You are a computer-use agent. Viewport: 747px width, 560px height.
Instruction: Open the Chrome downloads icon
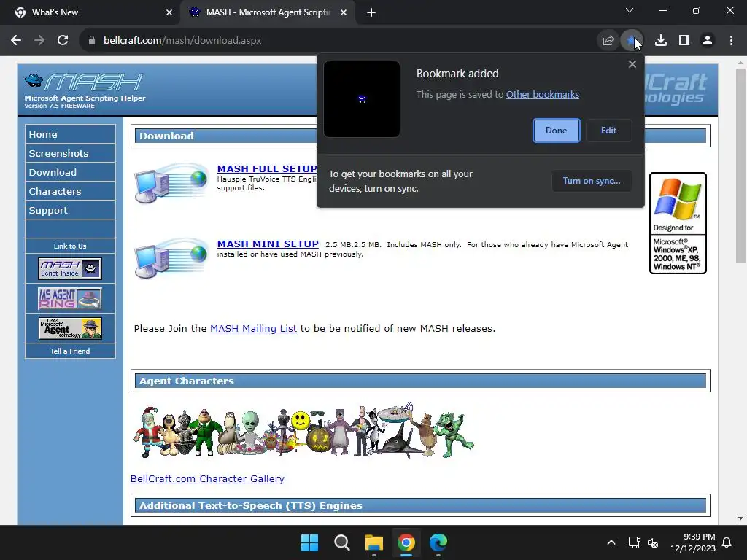coord(660,41)
